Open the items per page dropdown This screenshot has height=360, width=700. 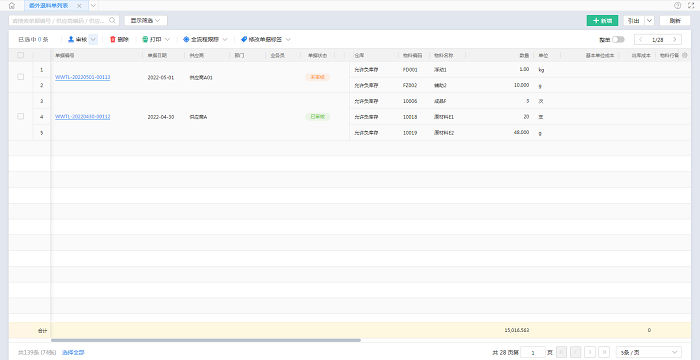coord(649,352)
